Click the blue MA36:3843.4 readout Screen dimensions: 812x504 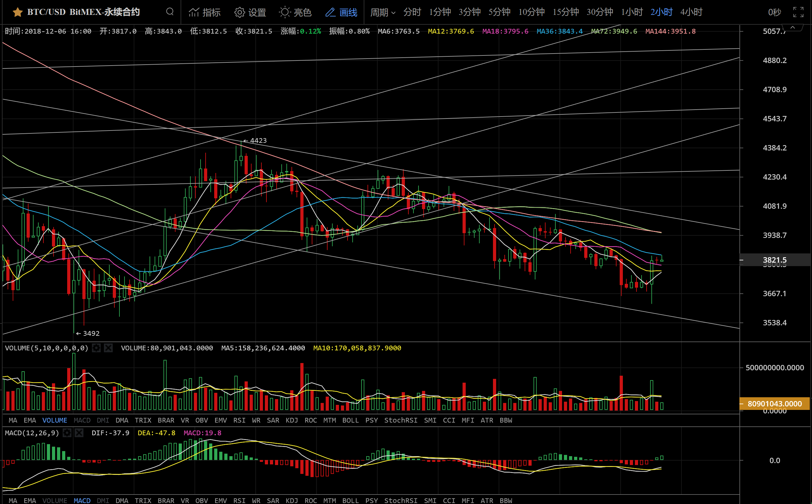click(560, 31)
